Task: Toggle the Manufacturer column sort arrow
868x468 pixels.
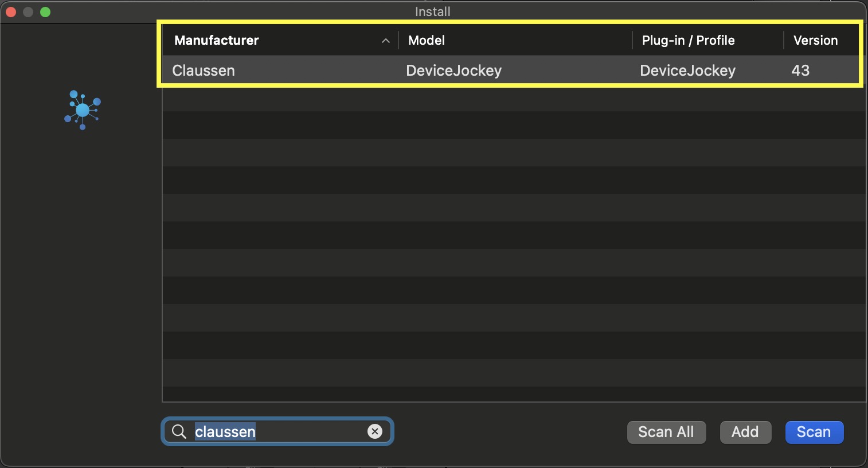Action: click(386, 41)
